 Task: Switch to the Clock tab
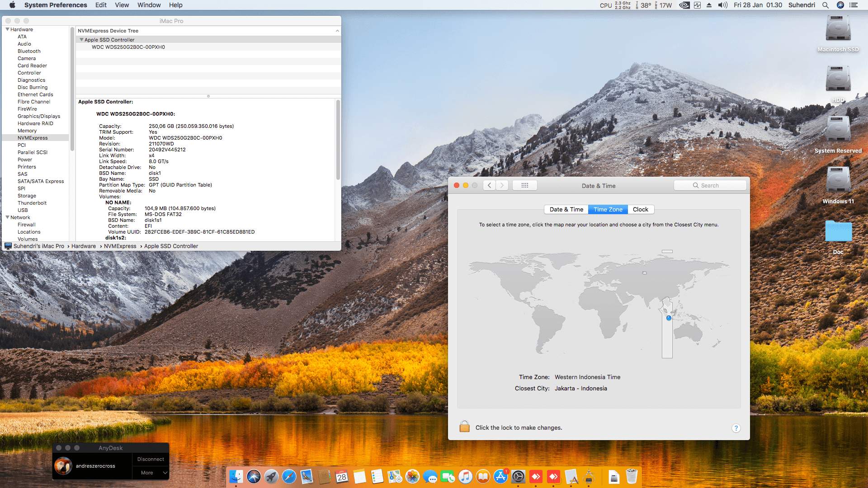click(x=640, y=209)
